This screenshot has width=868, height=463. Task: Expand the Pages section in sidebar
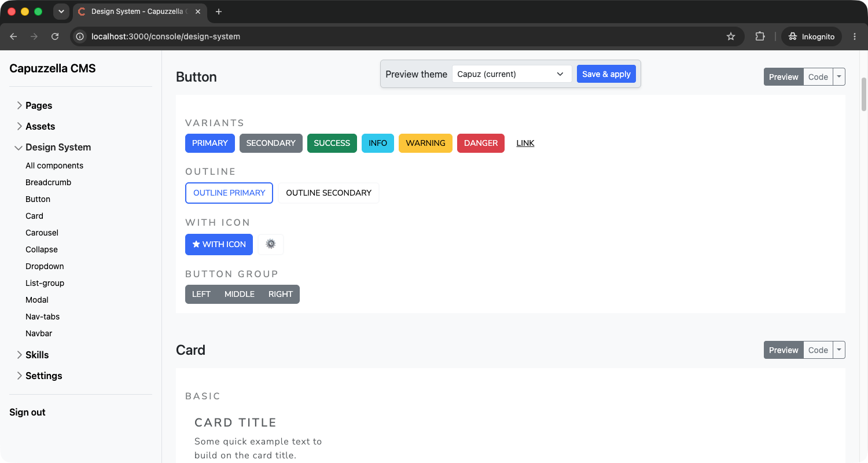pyautogui.click(x=20, y=105)
